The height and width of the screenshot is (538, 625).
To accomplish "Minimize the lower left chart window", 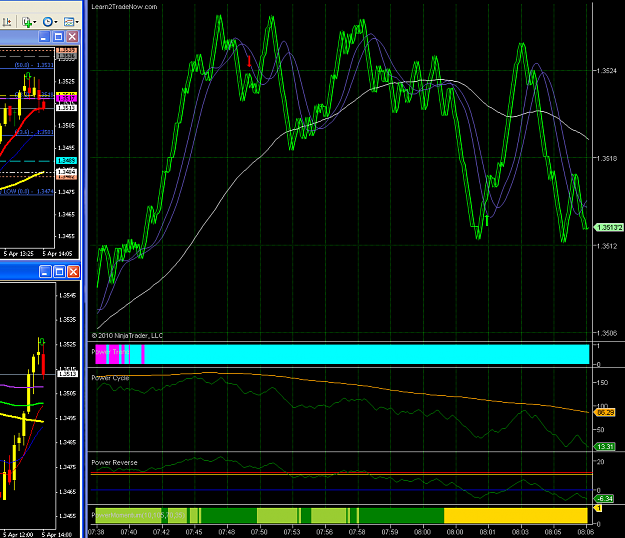I will tap(45, 272).
